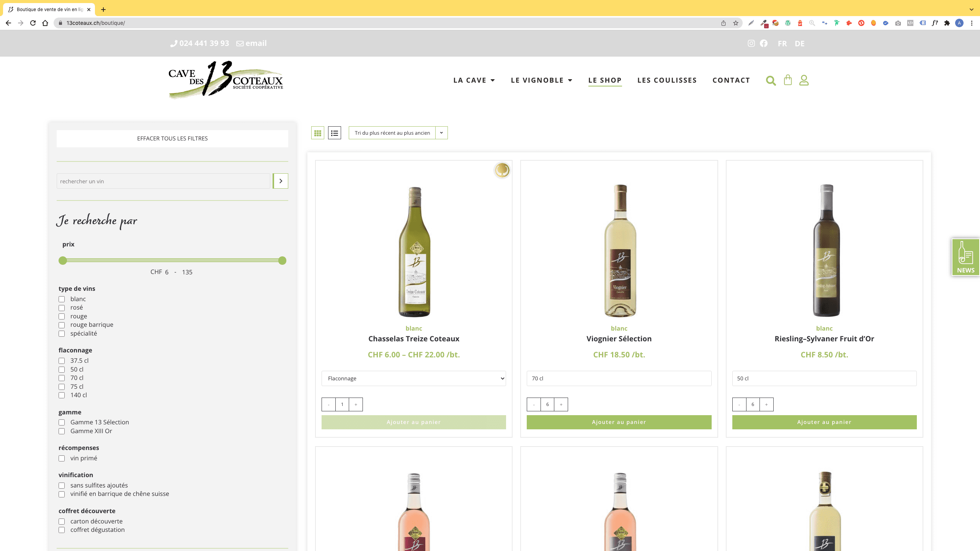Enable the vin primé filter

[62, 458]
